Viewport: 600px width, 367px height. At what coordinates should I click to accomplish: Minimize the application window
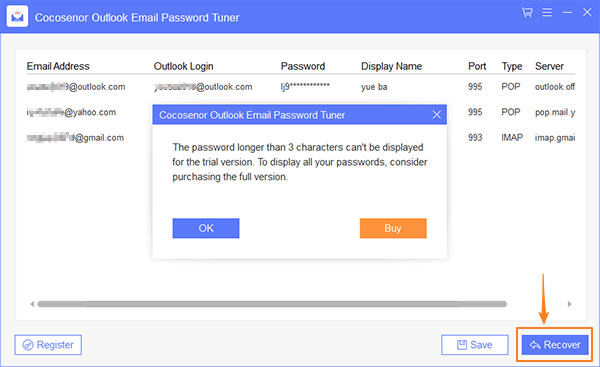(567, 13)
